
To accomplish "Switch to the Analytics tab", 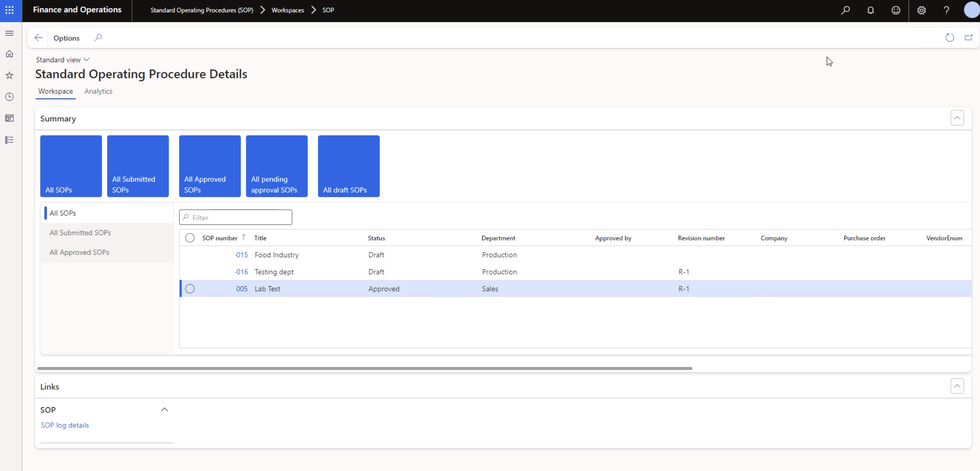I will pos(99,91).
